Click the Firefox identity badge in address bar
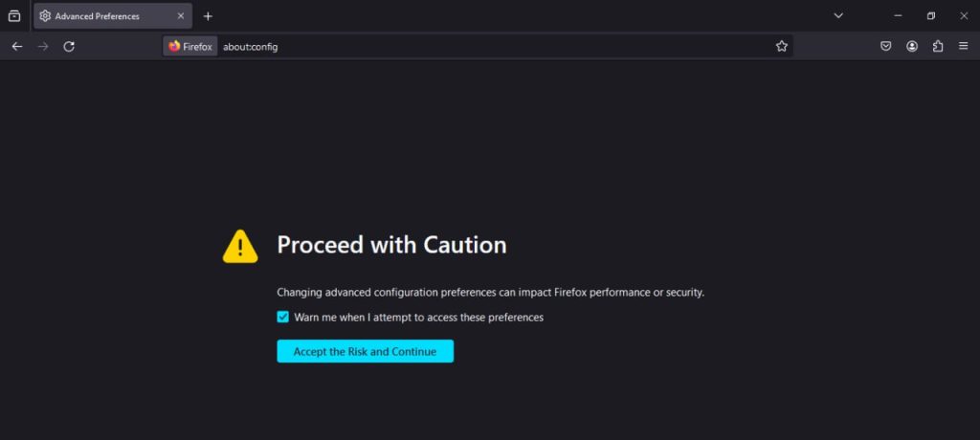The width and height of the screenshot is (980, 440). (190, 46)
